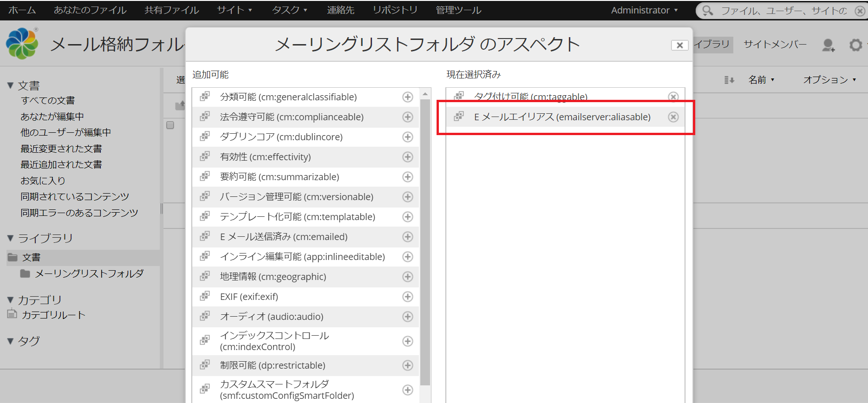Open the カテゴリルート link
Viewport: 868px width, 403px height.
tap(53, 315)
